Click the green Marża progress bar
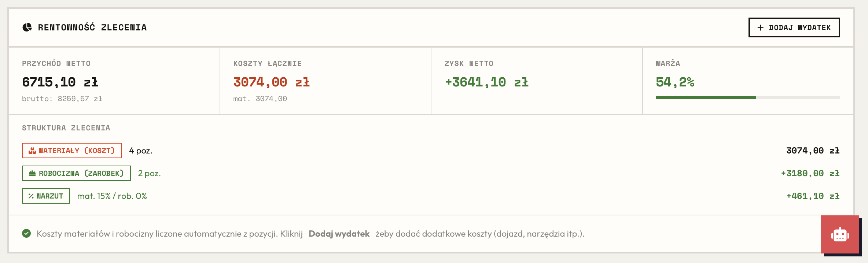 (x=706, y=97)
